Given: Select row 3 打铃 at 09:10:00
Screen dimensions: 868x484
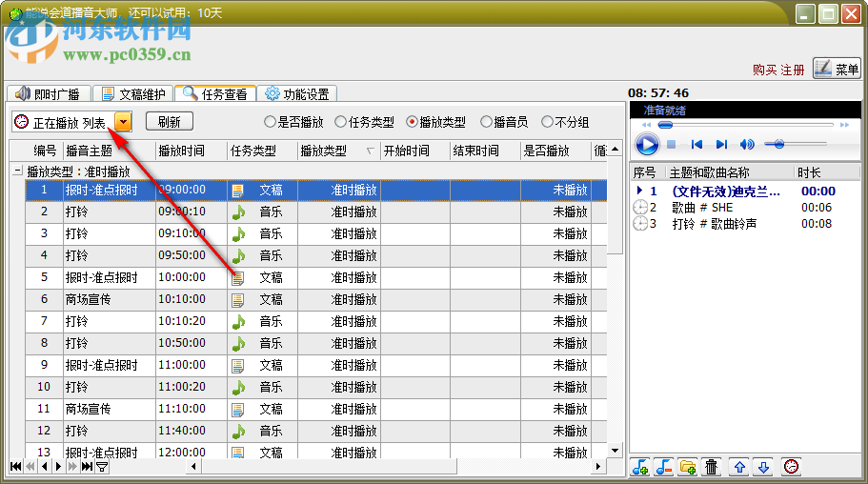Looking at the screenshot, I should point(316,233).
